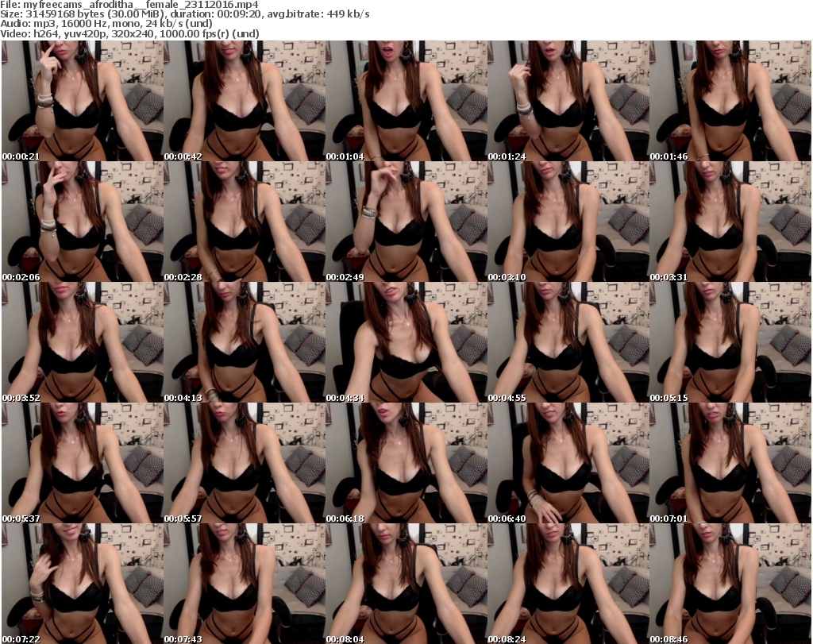Open the frame stamped 00:02:49
This screenshot has height=644, width=813.
(x=406, y=222)
